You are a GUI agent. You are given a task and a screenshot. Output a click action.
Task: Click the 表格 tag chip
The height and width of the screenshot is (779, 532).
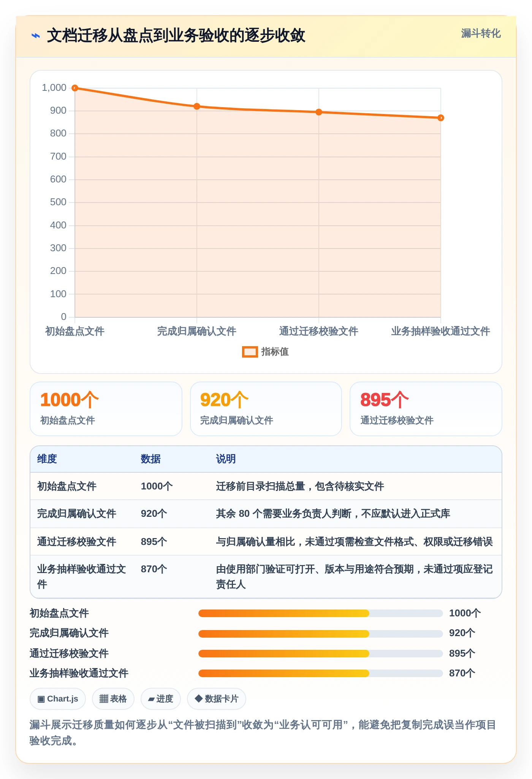[113, 699]
